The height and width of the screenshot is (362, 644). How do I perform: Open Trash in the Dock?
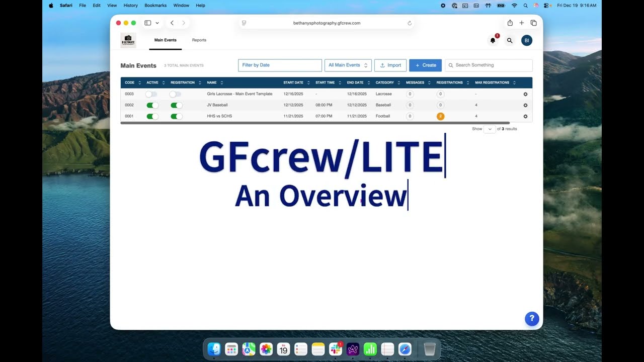pyautogui.click(x=429, y=349)
